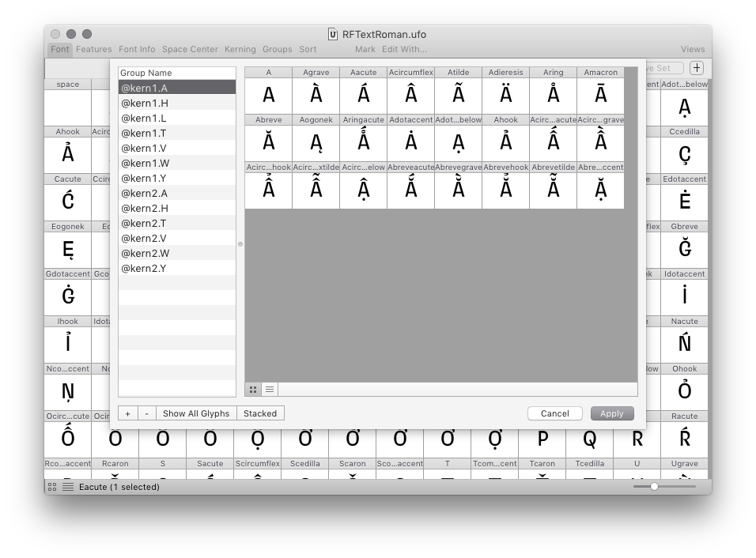The width and height of the screenshot is (756, 558).
Task: Select the Acircumflex glyph cell
Action: 410,91
